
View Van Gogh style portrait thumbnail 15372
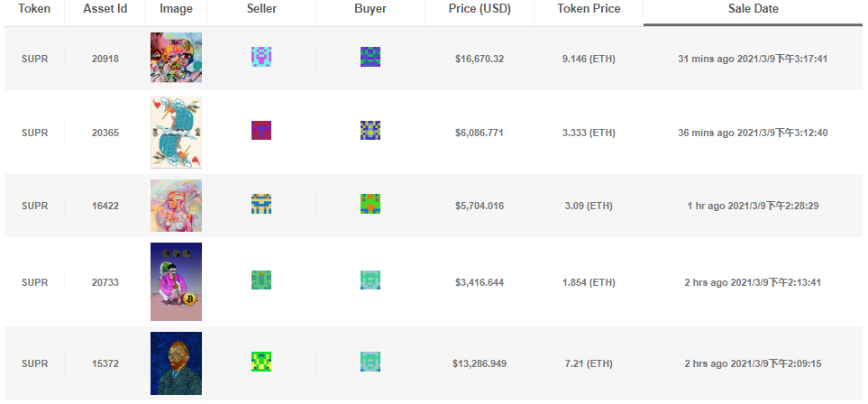click(x=176, y=363)
